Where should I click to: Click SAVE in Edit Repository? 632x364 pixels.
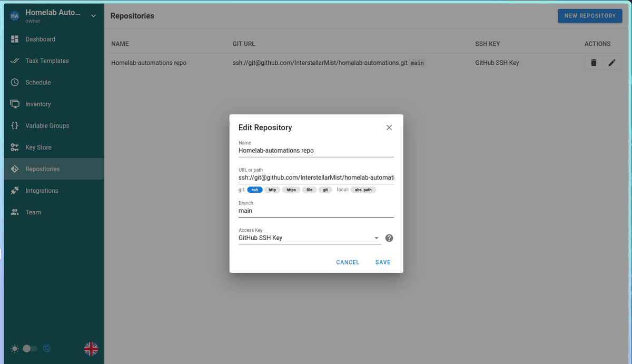(x=383, y=262)
